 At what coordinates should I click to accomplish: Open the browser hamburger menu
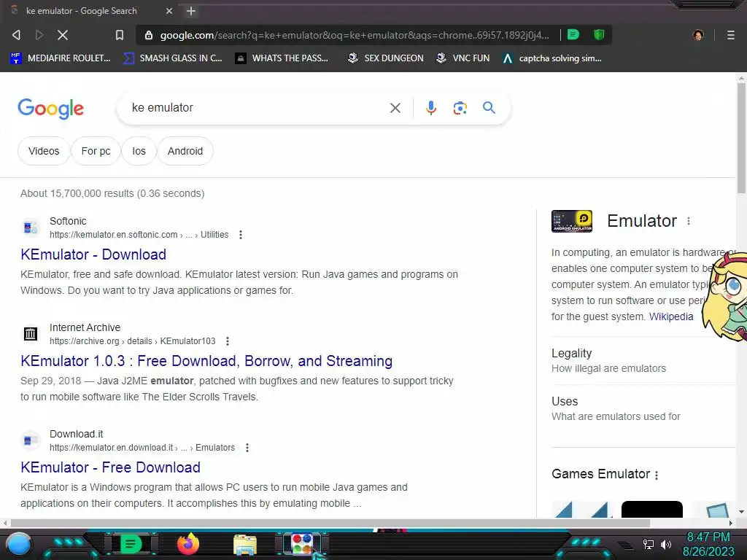coord(731,35)
